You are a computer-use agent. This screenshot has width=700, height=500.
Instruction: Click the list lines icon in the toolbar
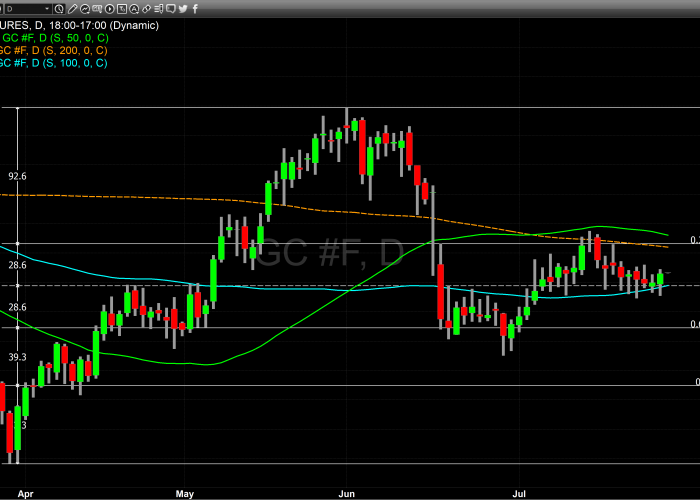(x=158, y=9)
